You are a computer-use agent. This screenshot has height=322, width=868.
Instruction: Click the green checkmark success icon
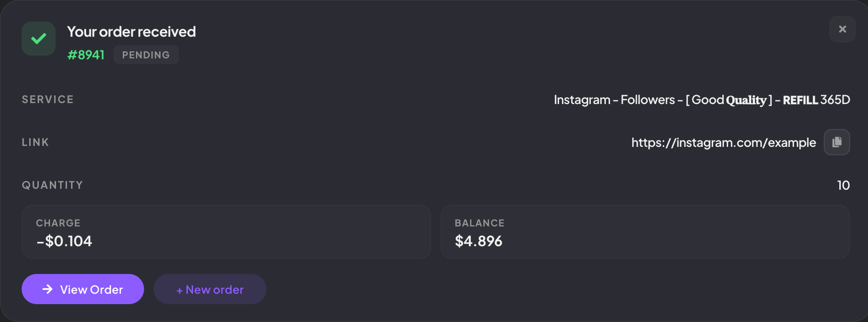click(39, 39)
